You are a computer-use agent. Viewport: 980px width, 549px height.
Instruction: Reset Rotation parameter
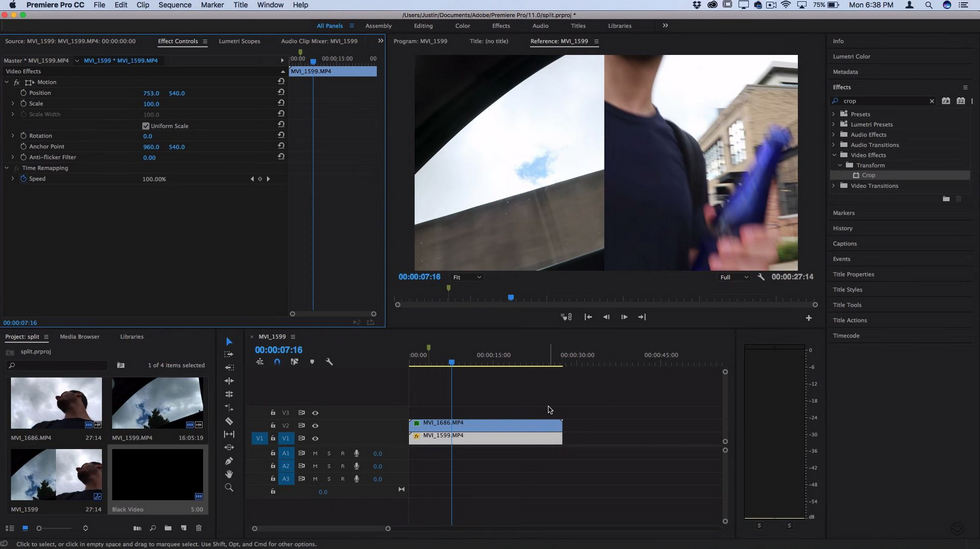click(x=281, y=135)
